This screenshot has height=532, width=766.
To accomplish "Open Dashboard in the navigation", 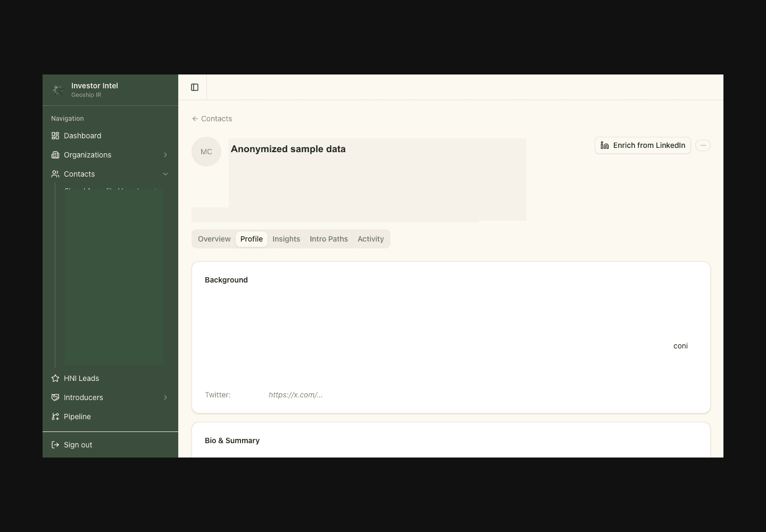I will click(110, 136).
